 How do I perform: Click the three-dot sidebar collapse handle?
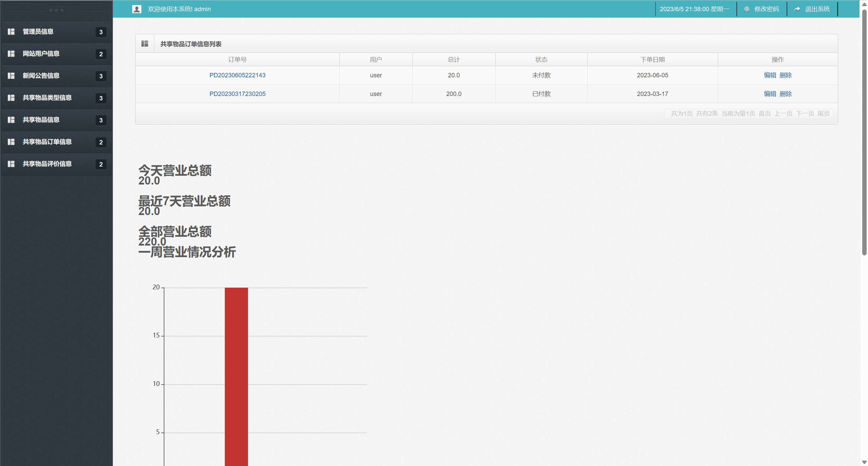coord(56,11)
